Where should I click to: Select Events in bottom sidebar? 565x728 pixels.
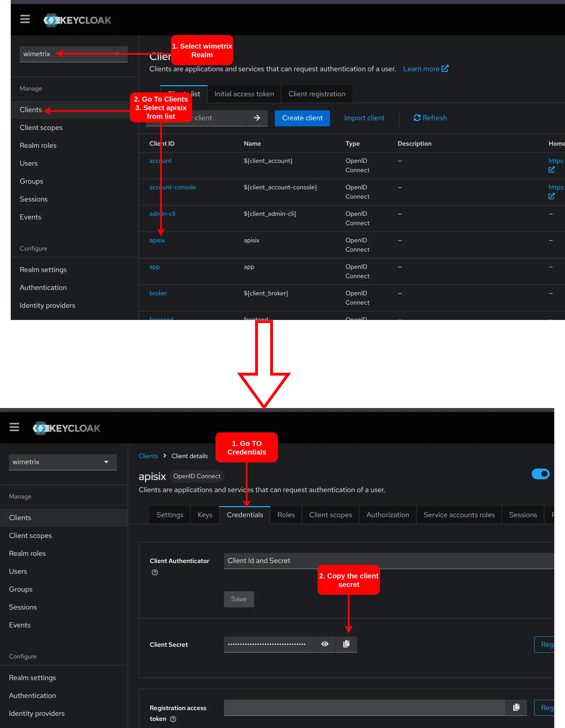click(x=64, y=625)
